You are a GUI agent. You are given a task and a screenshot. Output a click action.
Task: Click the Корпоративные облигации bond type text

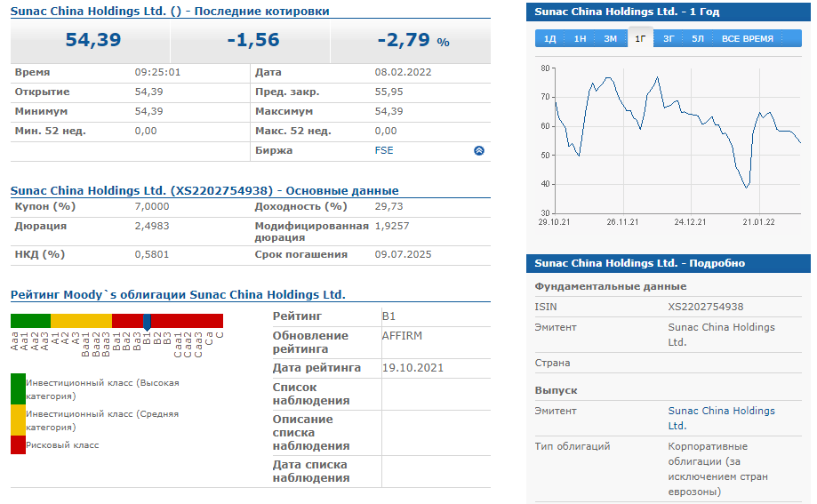click(x=718, y=469)
